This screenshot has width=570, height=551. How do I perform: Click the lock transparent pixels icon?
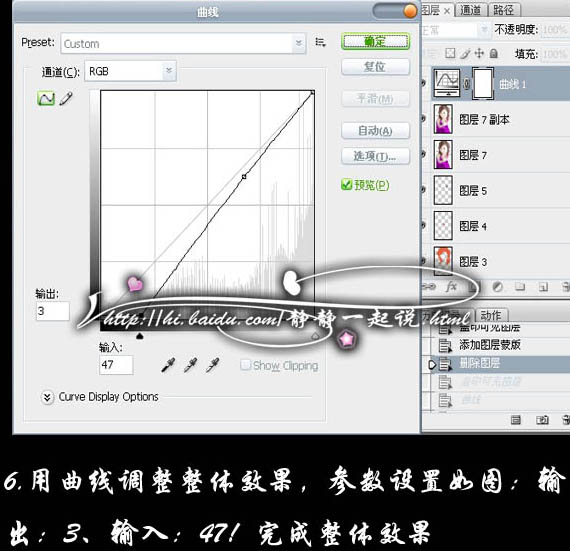point(450,53)
